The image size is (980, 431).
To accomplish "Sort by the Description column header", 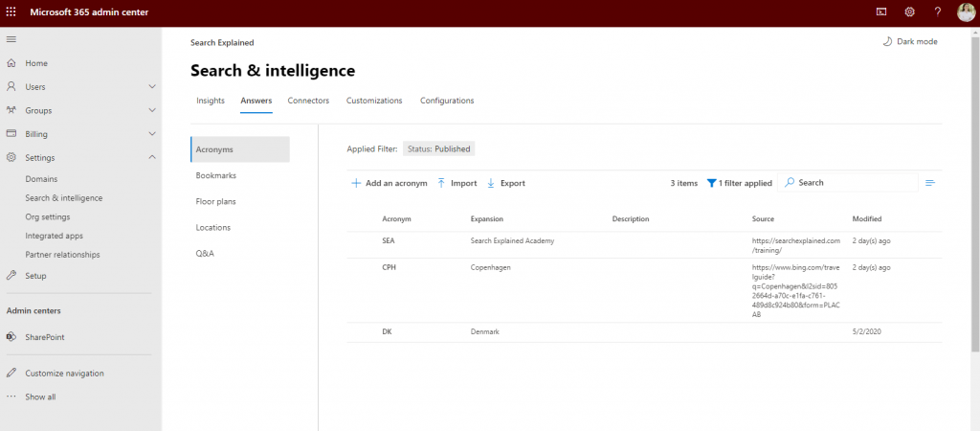I will click(x=631, y=219).
